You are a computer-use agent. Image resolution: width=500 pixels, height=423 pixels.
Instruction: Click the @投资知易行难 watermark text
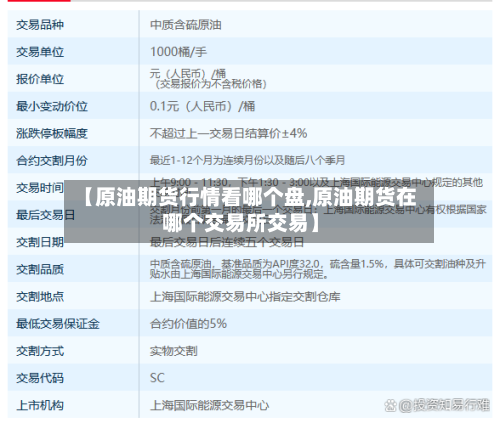pyautogui.click(x=444, y=405)
